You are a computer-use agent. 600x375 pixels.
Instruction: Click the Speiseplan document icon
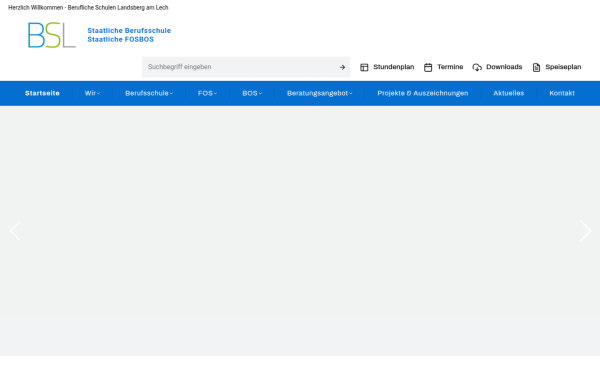(536, 67)
